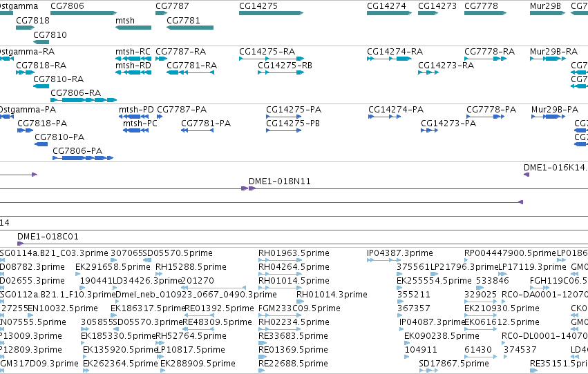Viewport: 588px width, 374px height.
Task: Click EST label RE01392.5prime
Action: click(218, 308)
